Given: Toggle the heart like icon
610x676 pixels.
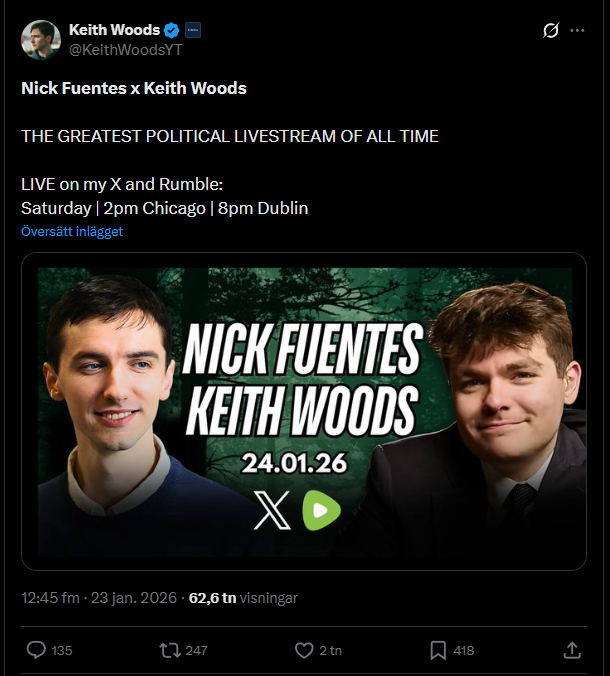Looking at the screenshot, I should (304, 650).
